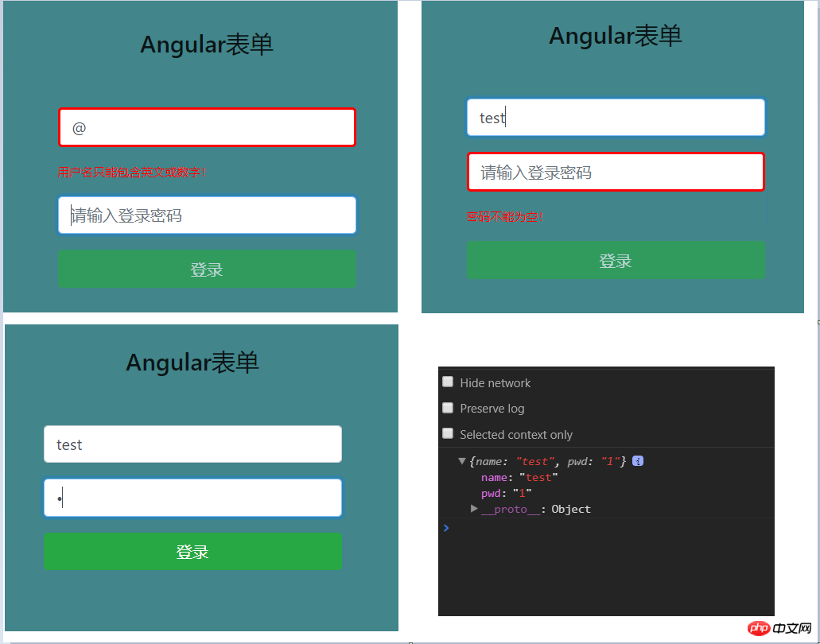Click the php中文网 logo at bottom right

pos(778,628)
